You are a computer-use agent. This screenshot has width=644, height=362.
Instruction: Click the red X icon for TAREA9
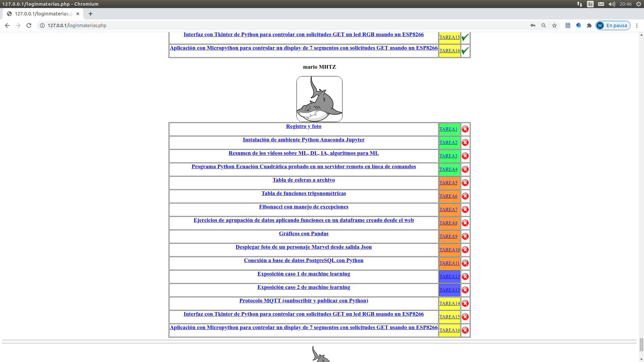point(465,236)
